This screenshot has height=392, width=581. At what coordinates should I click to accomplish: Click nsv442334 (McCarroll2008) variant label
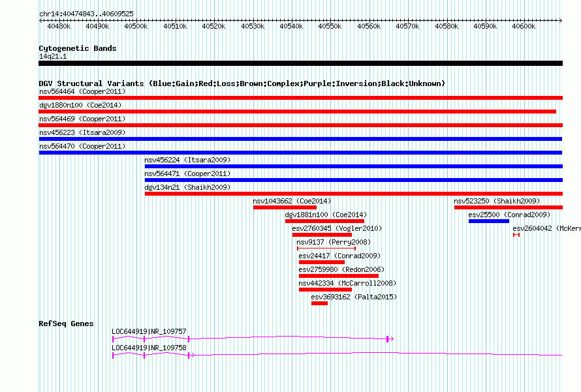pyautogui.click(x=347, y=283)
